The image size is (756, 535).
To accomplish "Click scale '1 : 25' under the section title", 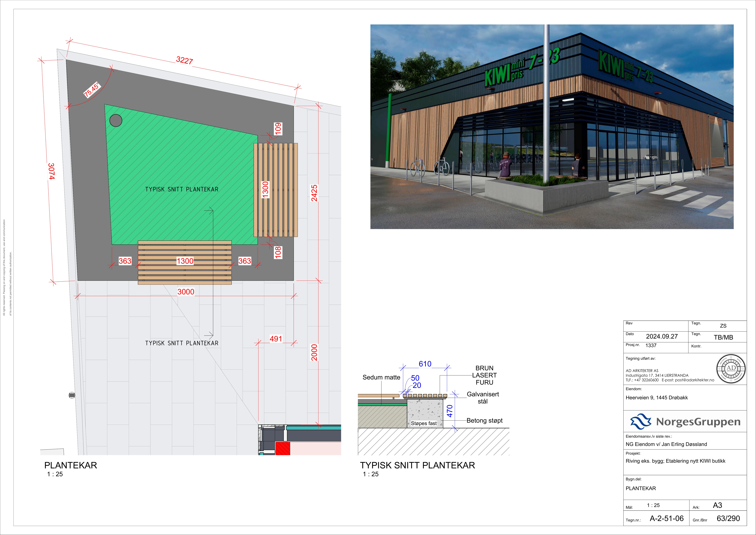I will click(x=371, y=474).
